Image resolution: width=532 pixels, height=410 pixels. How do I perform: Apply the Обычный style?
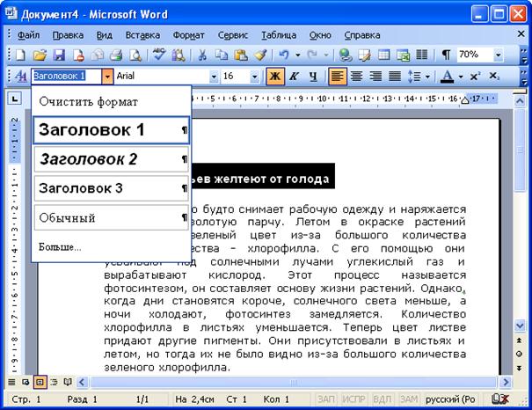(112, 217)
